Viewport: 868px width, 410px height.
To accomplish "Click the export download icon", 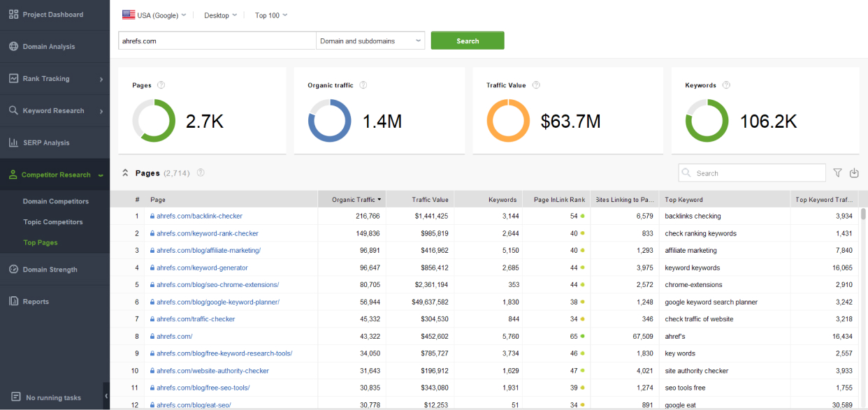I will tap(854, 173).
